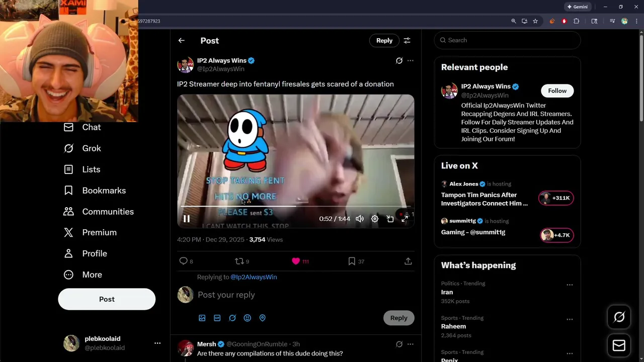This screenshot has width=644, height=362.
Task: Expand the More sidebar menu
Action: 83,275
